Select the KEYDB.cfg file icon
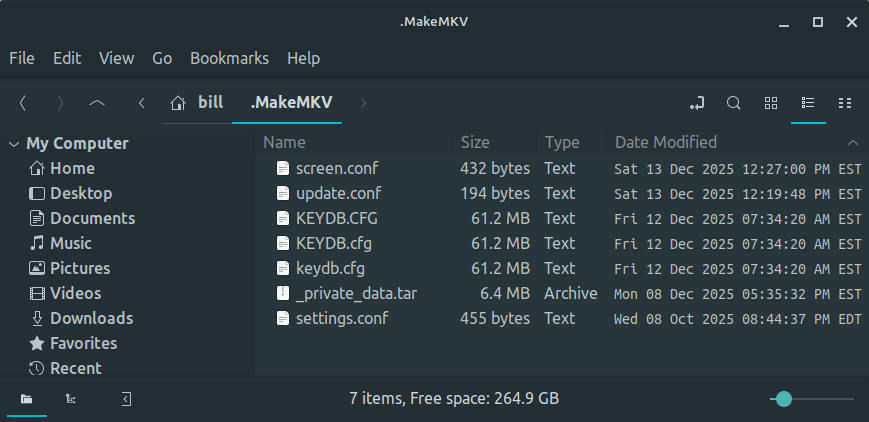Viewport: 869px width, 422px height. pos(283,243)
